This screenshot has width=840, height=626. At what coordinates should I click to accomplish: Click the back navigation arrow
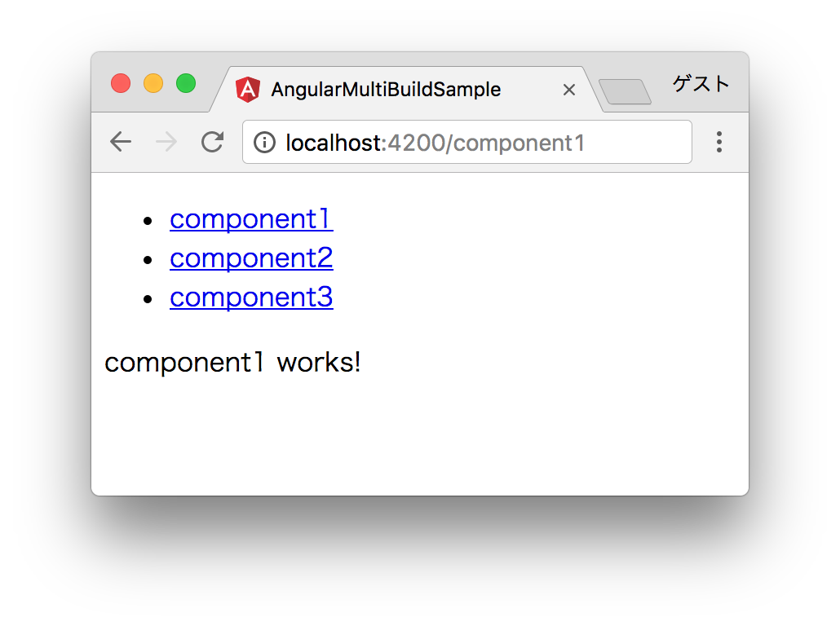120,142
